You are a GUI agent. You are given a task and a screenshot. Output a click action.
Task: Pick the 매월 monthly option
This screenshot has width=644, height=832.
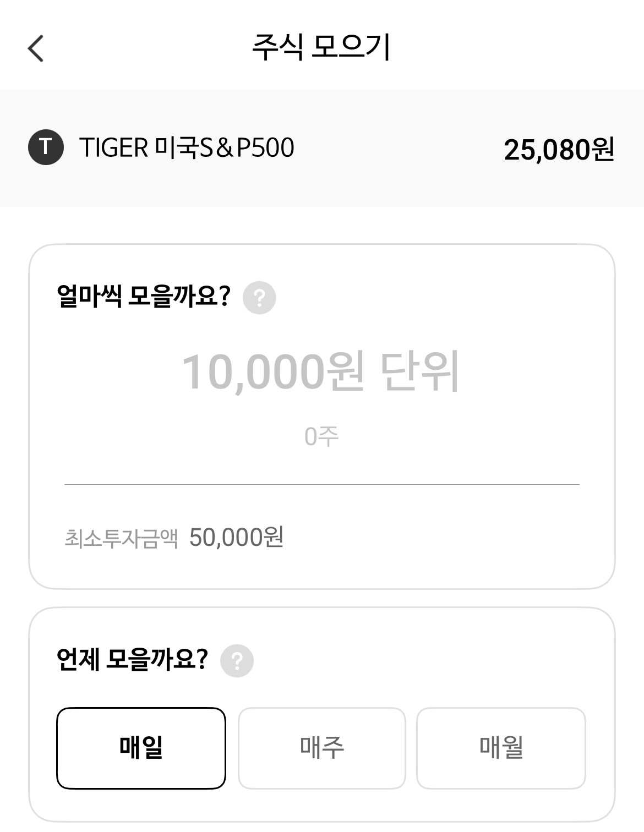click(x=501, y=748)
